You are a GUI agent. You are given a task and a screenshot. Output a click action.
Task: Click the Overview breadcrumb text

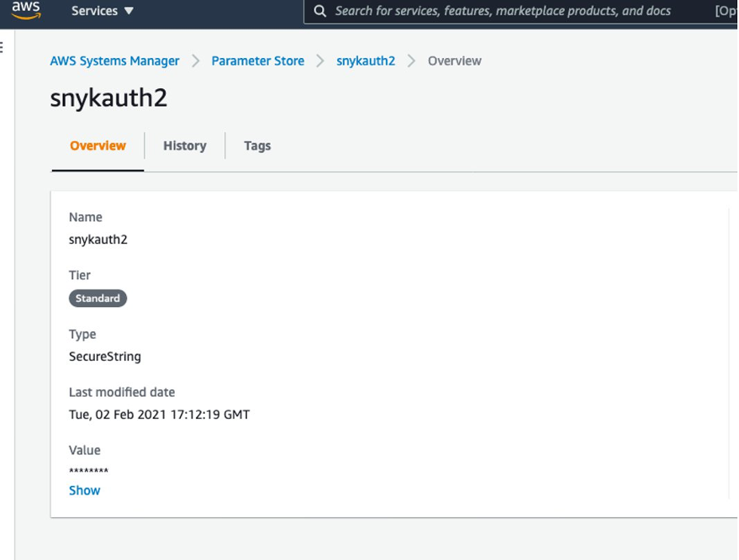(x=454, y=61)
